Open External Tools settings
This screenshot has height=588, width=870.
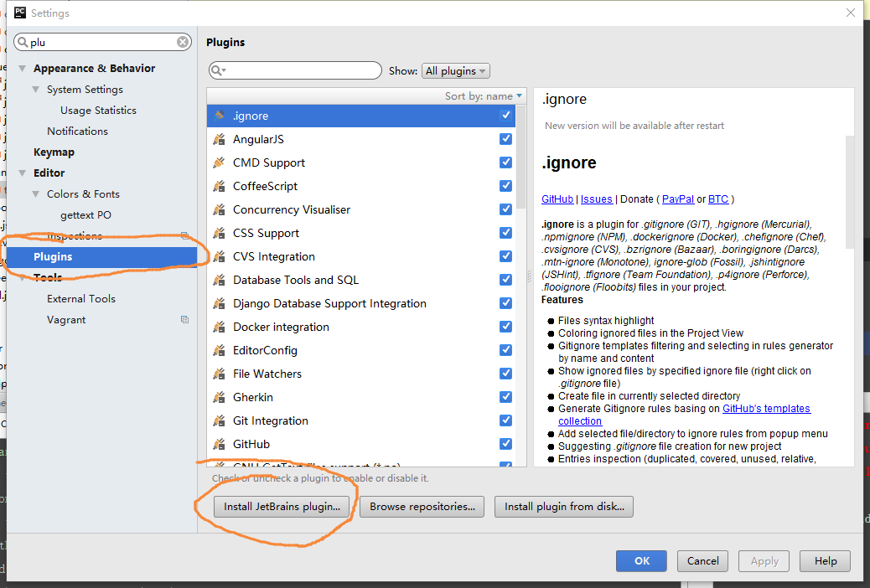pos(81,299)
